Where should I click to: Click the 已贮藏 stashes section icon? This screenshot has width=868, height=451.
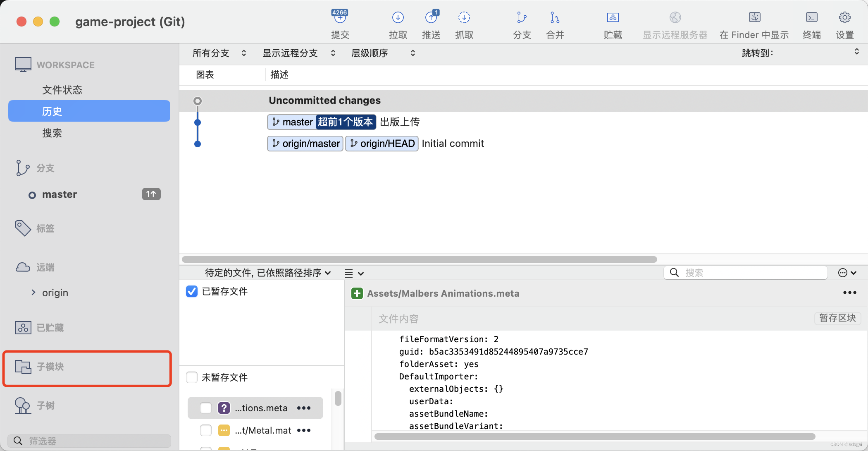pos(23,328)
